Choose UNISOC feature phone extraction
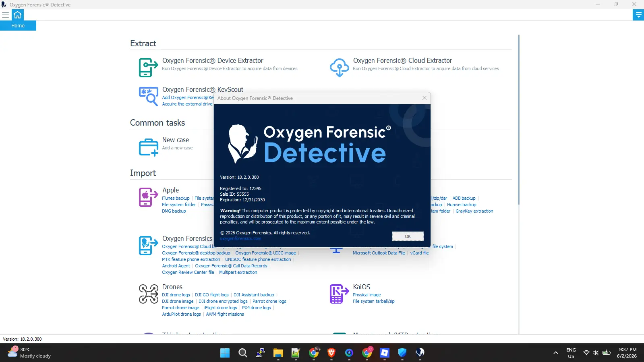Screen dimensions: 644x362 [x=258, y=259]
